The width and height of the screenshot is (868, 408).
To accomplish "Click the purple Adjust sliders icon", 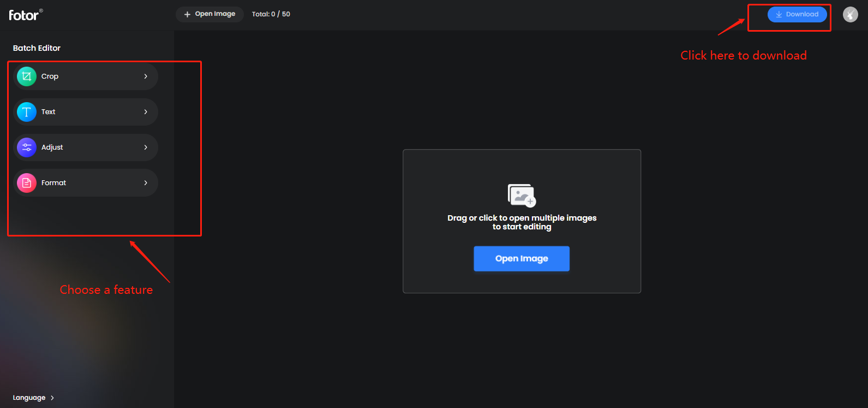I will [27, 147].
